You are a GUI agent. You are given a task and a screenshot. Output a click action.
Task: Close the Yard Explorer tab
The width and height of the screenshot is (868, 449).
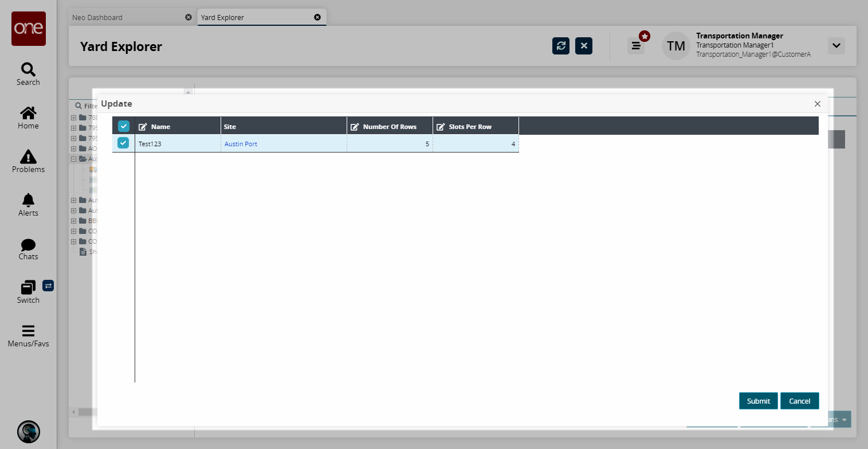point(317,17)
